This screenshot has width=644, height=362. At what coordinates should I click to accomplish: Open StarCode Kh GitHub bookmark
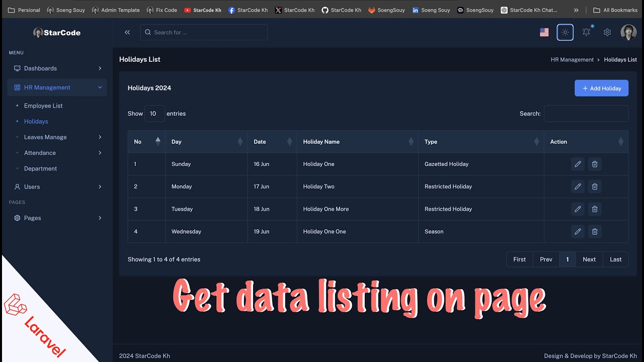(342, 10)
